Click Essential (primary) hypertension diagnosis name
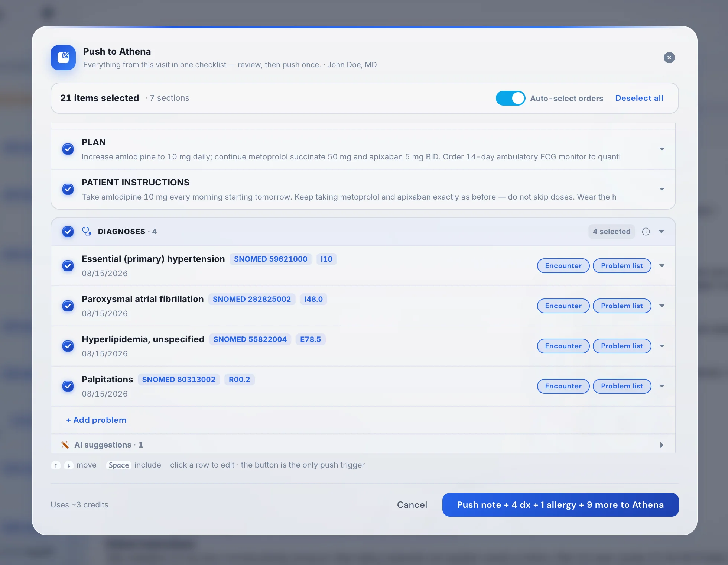This screenshot has width=728, height=565. [153, 259]
